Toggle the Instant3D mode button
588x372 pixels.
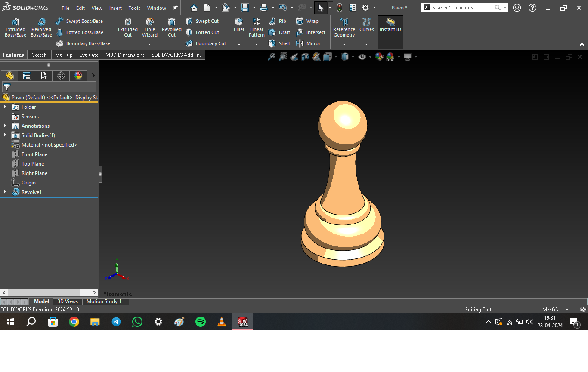click(390, 25)
